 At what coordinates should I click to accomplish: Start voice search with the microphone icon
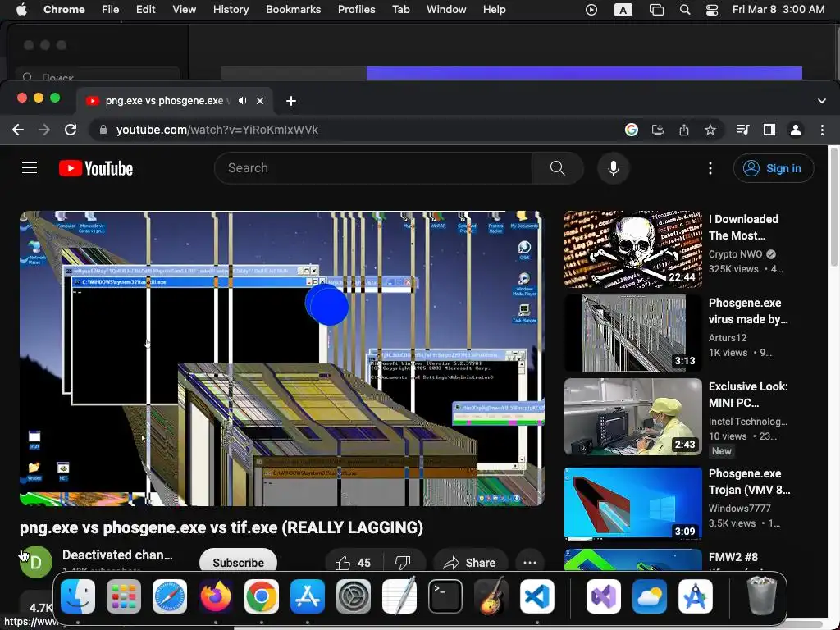pos(614,168)
